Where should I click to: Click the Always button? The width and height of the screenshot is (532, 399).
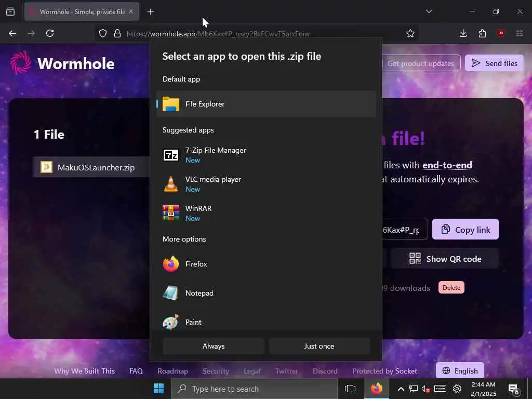pos(214,346)
